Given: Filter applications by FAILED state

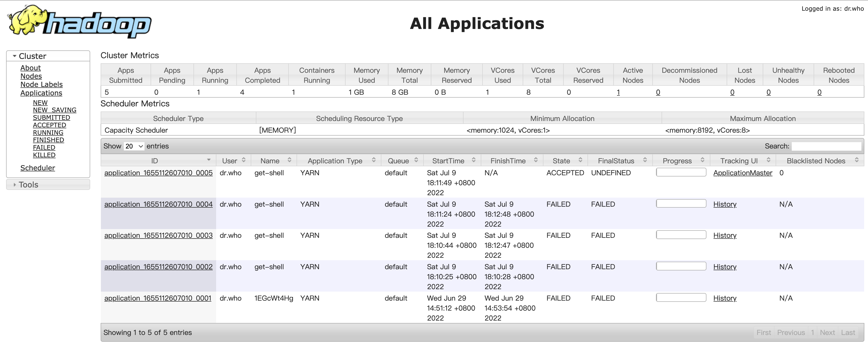Looking at the screenshot, I should coord(44,148).
